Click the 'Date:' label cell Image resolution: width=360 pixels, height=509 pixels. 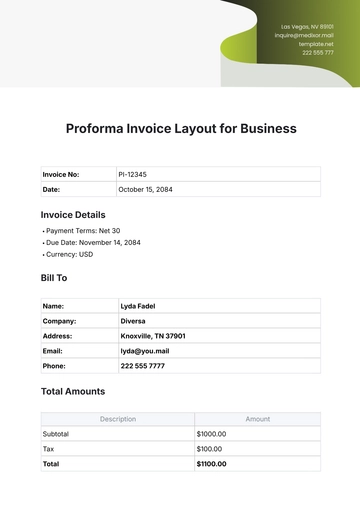79,189
